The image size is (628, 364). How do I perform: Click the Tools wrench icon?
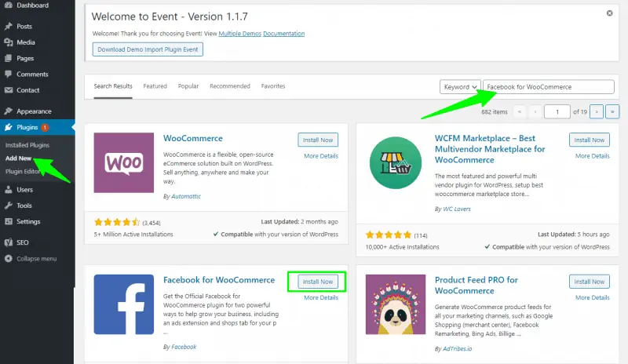tap(9, 206)
